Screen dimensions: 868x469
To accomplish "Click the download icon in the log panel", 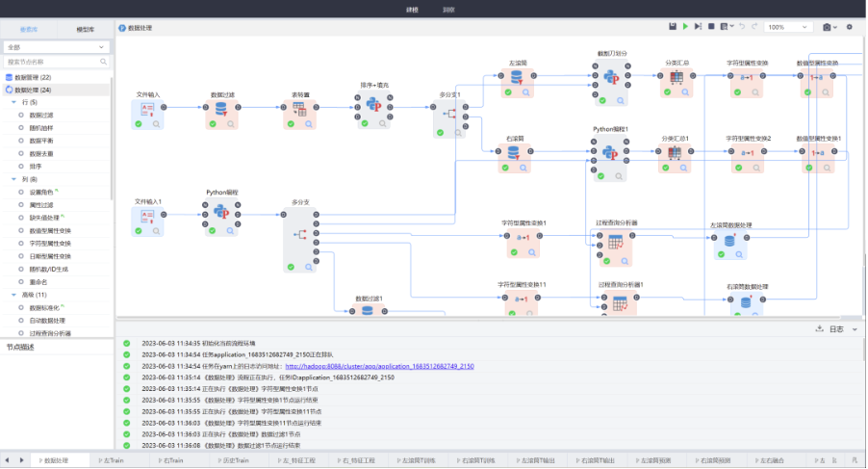I will pyautogui.click(x=819, y=328).
